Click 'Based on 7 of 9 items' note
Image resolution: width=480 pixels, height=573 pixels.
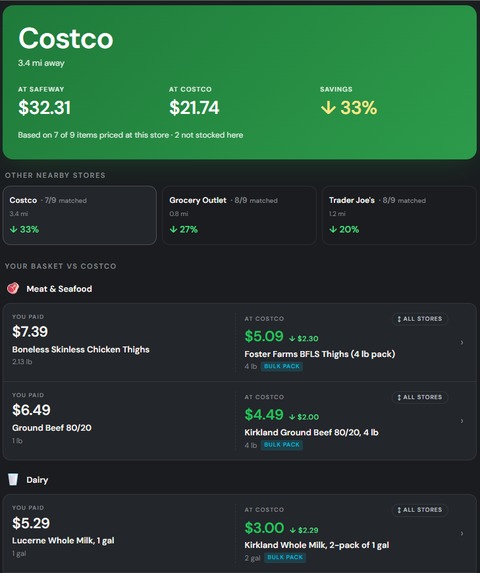coord(130,135)
